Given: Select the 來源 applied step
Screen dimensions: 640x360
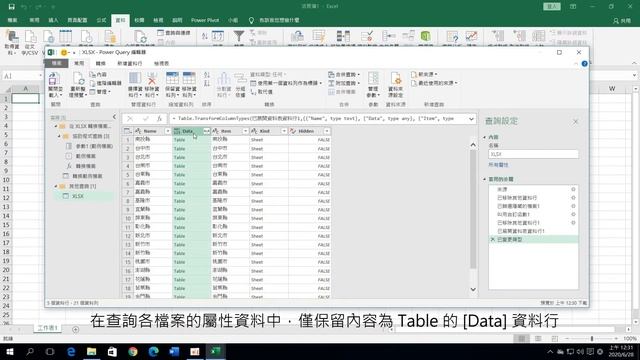Looking at the screenshot, I should 502,189.
